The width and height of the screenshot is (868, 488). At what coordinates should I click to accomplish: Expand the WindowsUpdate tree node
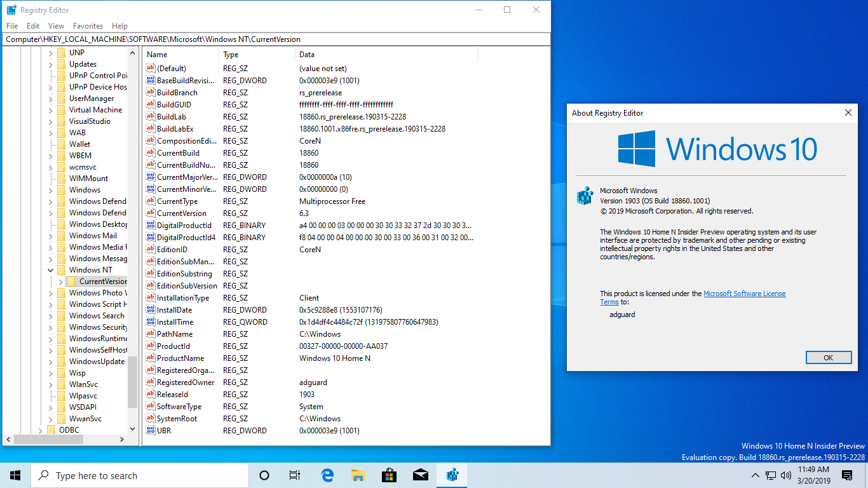(x=51, y=362)
